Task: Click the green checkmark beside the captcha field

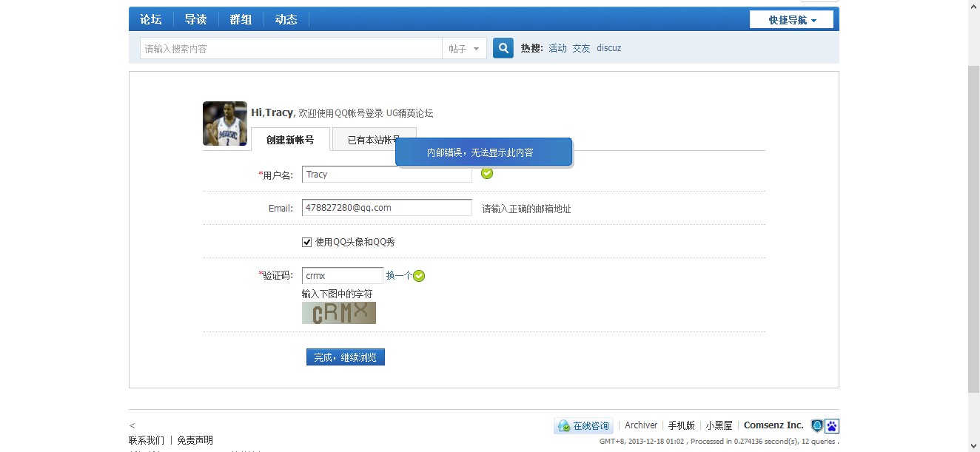Action: pos(419,276)
